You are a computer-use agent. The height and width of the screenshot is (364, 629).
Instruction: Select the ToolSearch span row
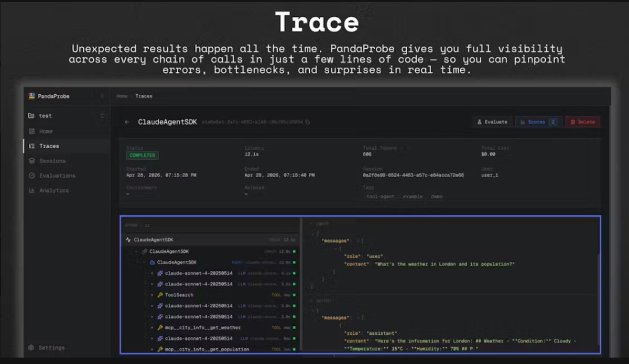coord(211,295)
